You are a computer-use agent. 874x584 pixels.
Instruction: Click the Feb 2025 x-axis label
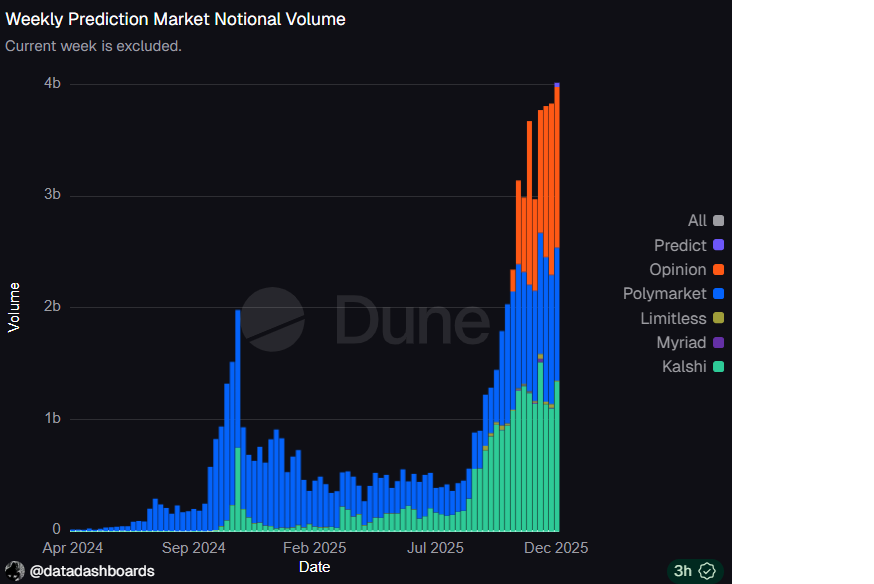(314, 548)
